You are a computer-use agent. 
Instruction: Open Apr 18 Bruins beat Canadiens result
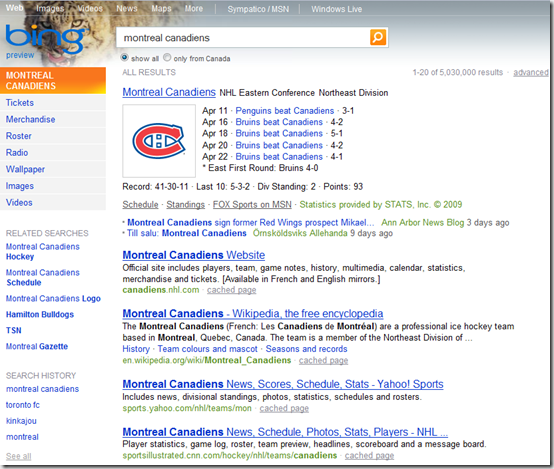tap(279, 134)
